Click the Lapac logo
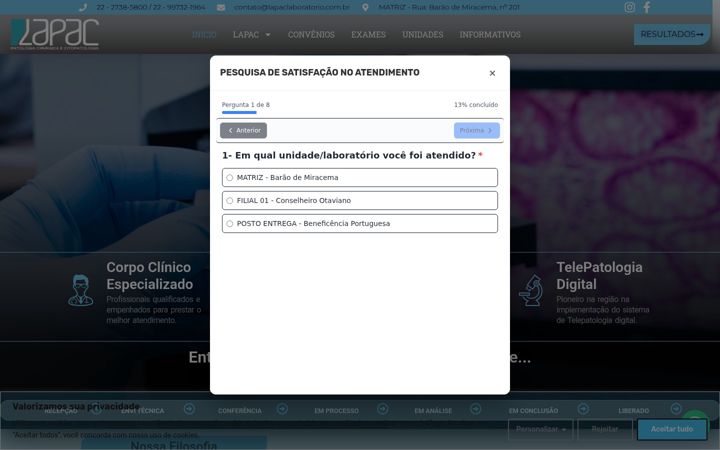This screenshot has height=450, width=720. coord(55,34)
